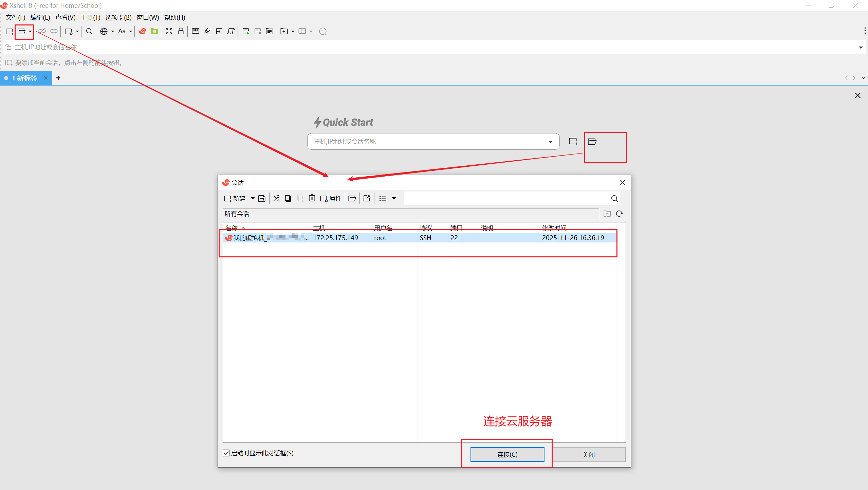Add a new tab with the plus button
Viewport: 868px width, 490px height.
pyautogui.click(x=58, y=78)
